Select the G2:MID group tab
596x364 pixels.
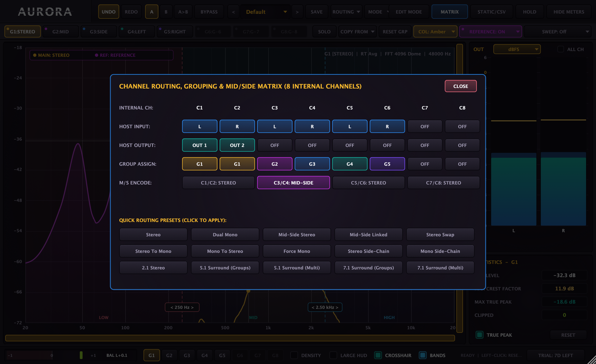pos(60,32)
